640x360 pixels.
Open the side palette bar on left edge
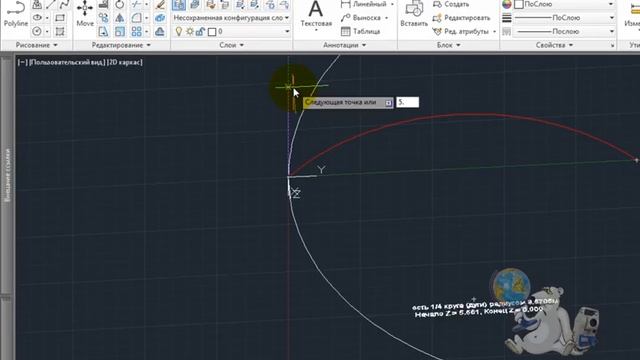pyautogui.click(x=7, y=176)
